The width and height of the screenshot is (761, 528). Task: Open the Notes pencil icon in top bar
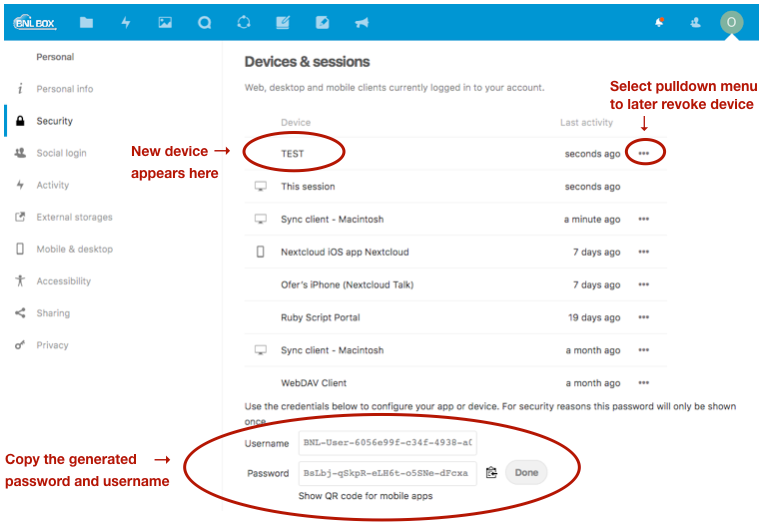tap(283, 22)
